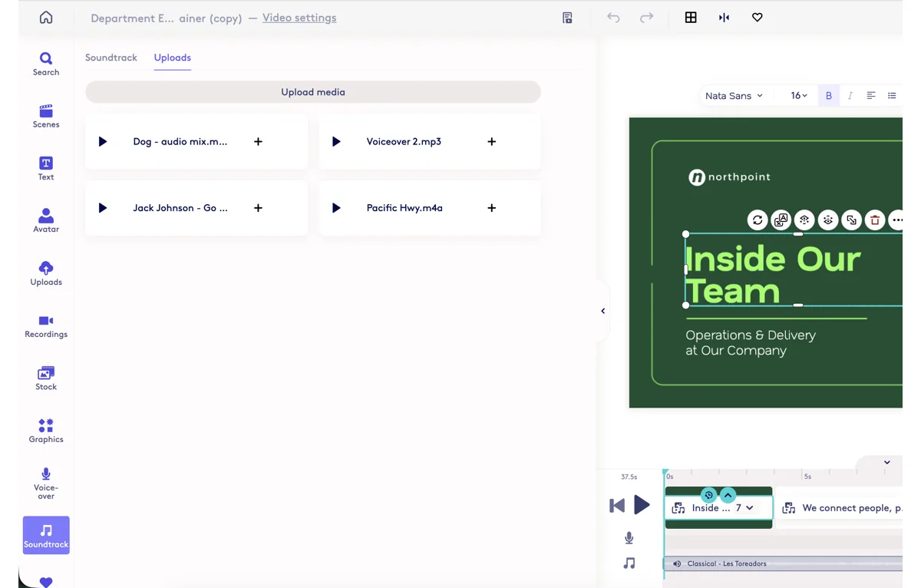The width and height of the screenshot is (921, 588).
Task: Switch to the Soundtrack tab
Action: coord(111,57)
